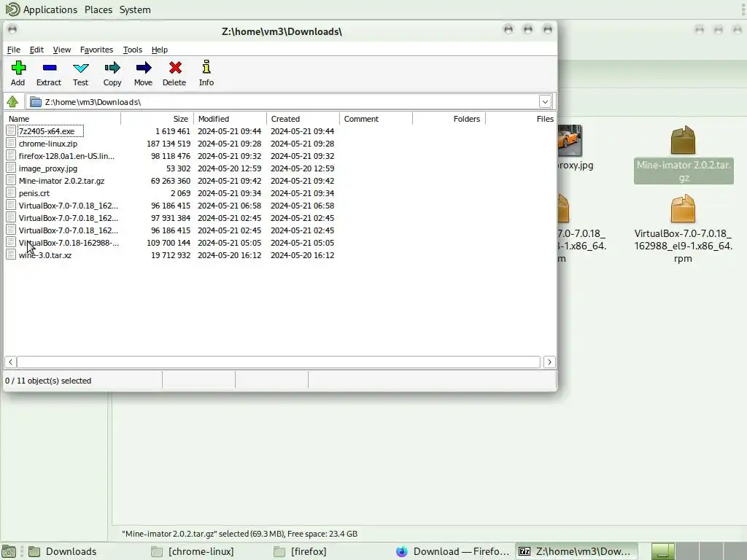Click the Files column header
The image size is (747, 560).
521,119
